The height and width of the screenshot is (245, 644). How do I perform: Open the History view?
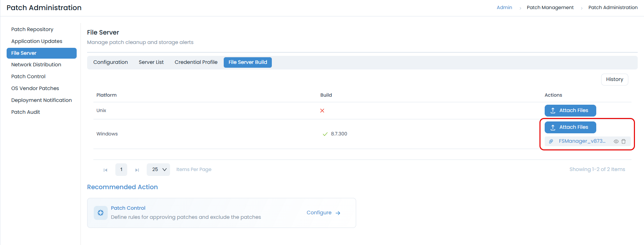[x=614, y=80]
